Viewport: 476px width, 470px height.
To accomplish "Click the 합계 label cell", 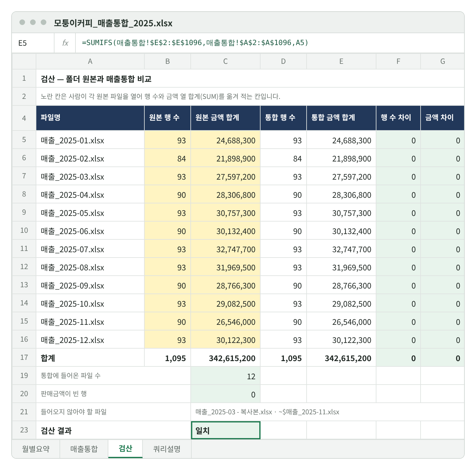I will point(90,358).
